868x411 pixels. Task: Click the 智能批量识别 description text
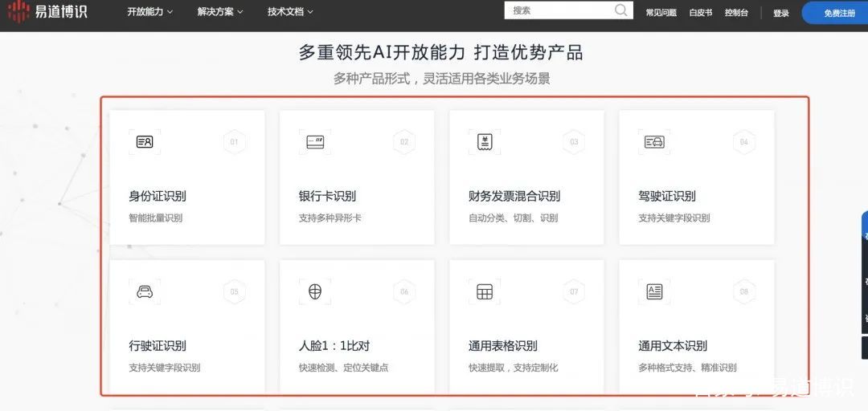pos(156,218)
